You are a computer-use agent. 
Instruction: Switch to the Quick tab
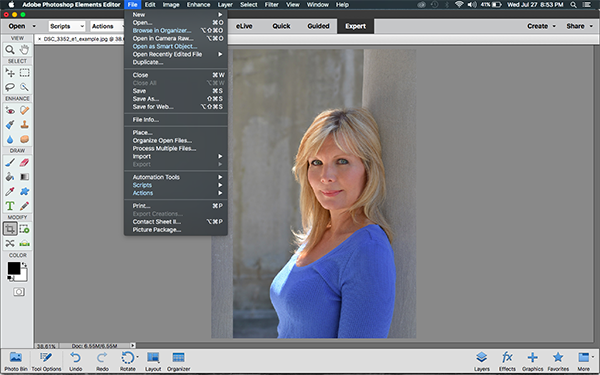coord(281,26)
